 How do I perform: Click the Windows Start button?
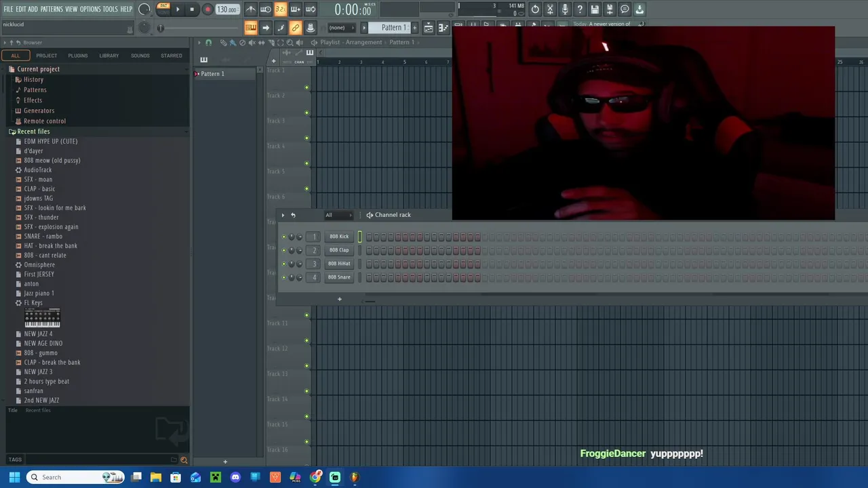14,477
